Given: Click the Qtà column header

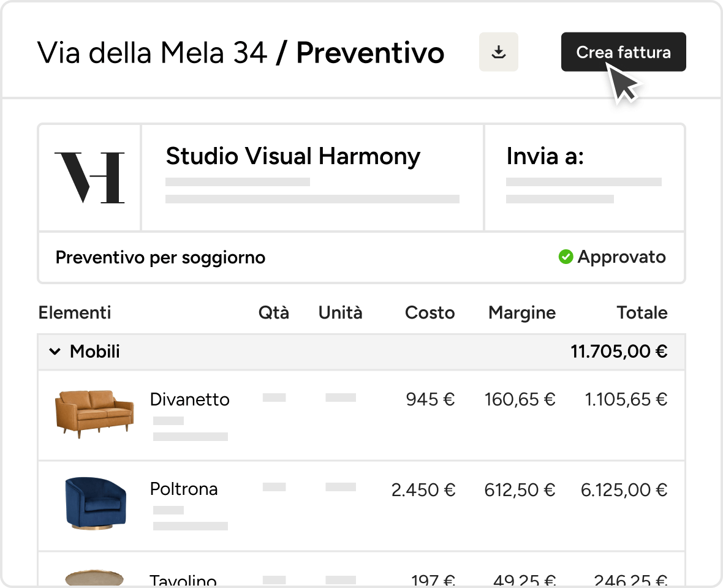Looking at the screenshot, I should [273, 312].
